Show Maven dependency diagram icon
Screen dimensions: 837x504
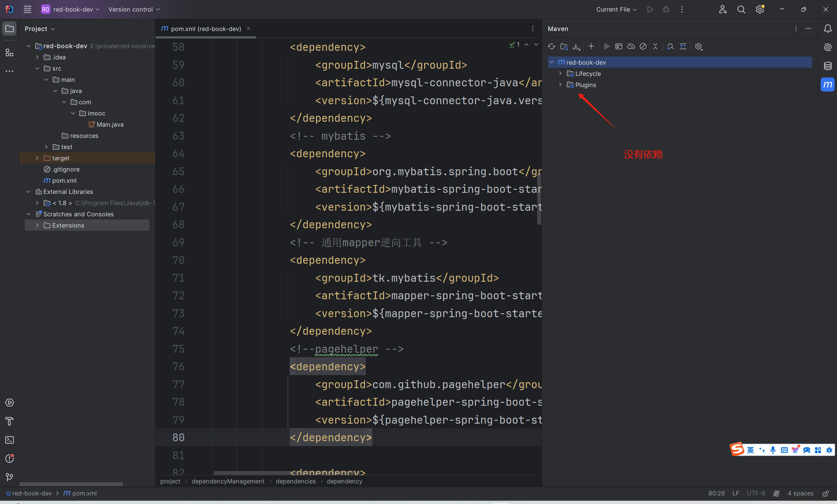pos(683,46)
